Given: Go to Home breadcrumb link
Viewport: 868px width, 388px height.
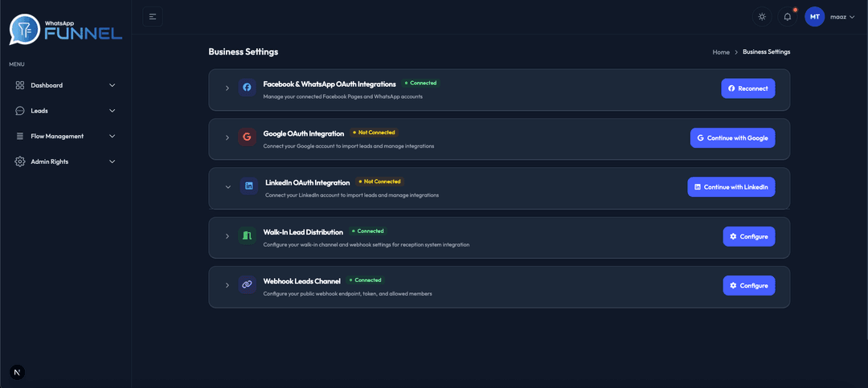Looking at the screenshot, I should click(x=721, y=52).
